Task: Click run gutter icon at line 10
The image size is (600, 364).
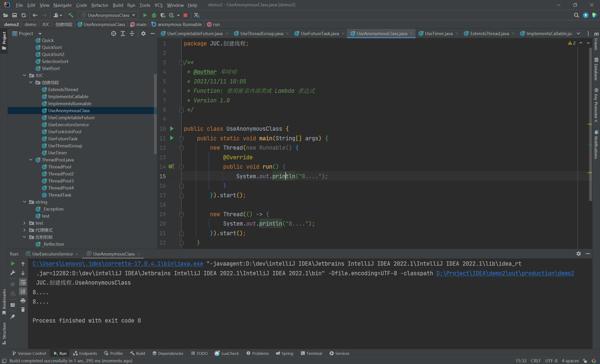Action: click(x=172, y=128)
